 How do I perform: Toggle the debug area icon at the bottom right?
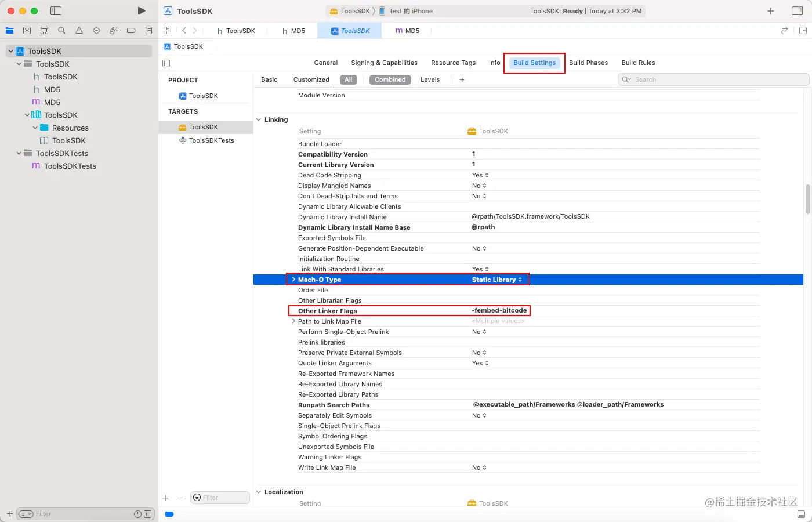(801, 514)
